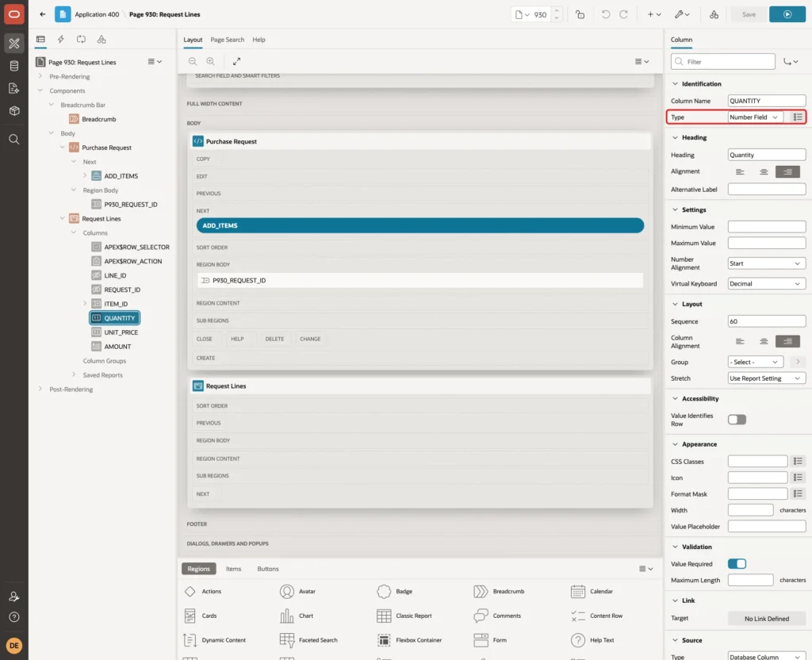Click the Search magnifier in left sidebar
The height and width of the screenshot is (660, 812).
pos(14,140)
